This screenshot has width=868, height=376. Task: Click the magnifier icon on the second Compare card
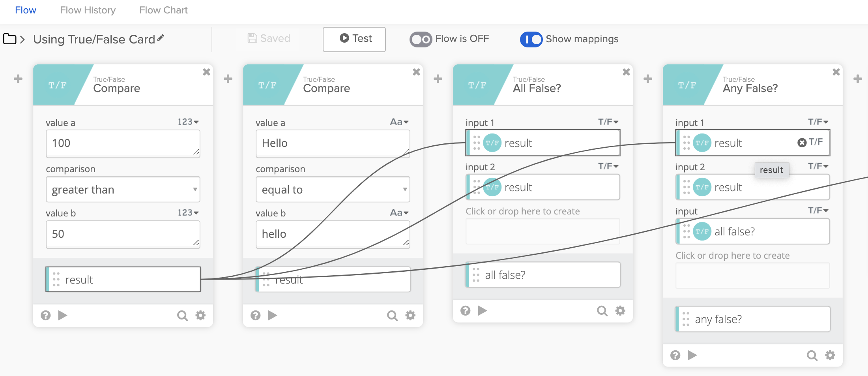coord(392,315)
